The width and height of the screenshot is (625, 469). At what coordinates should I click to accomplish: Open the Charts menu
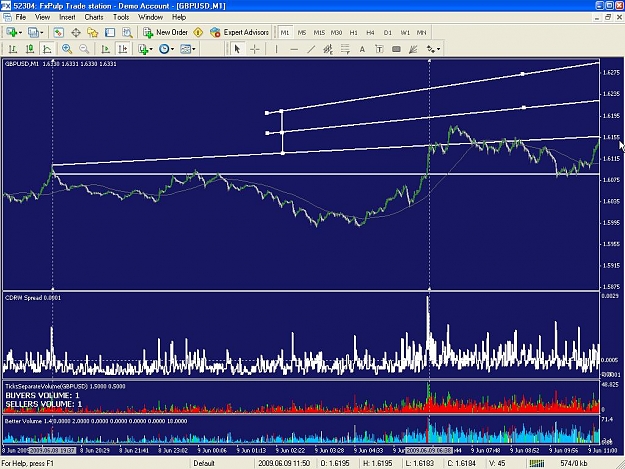click(94, 17)
